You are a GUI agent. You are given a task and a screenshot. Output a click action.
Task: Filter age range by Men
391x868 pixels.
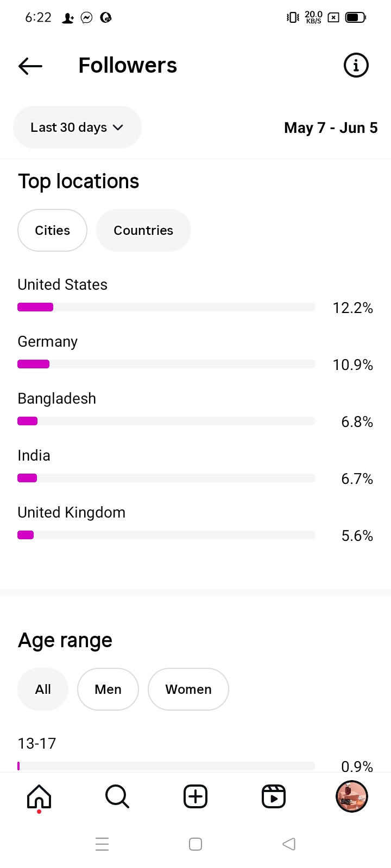(108, 690)
